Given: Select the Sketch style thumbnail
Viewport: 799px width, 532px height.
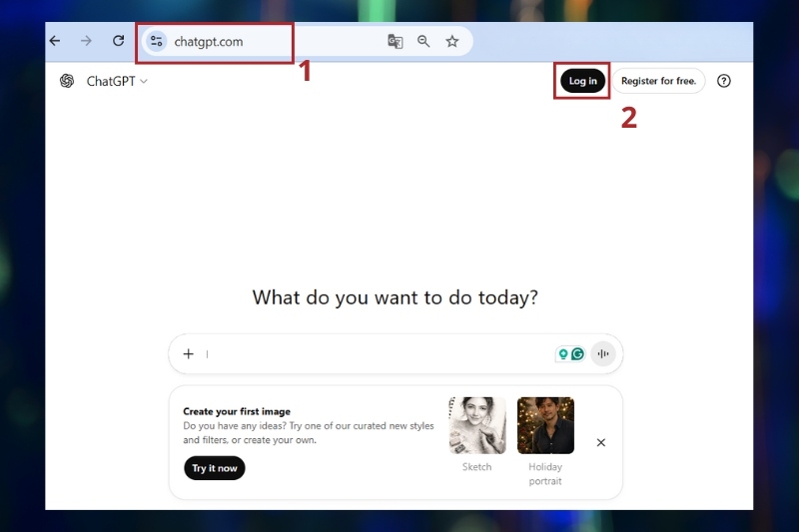Looking at the screenshot, I should pyautogui.click(x=477, y=425).
